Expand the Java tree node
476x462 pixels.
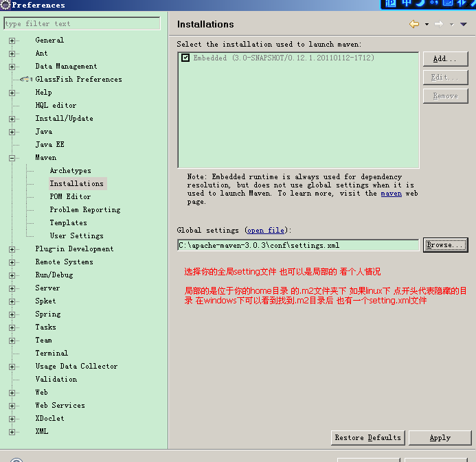point(12,132)
